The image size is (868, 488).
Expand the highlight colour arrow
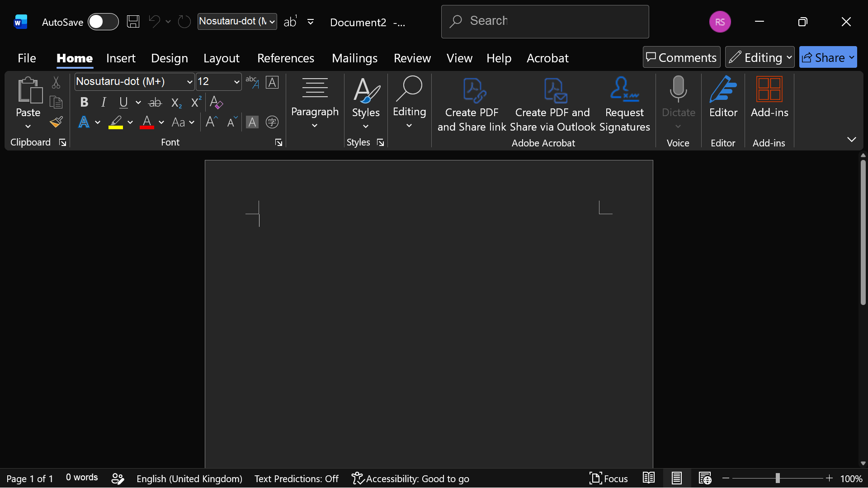(130, 122)
